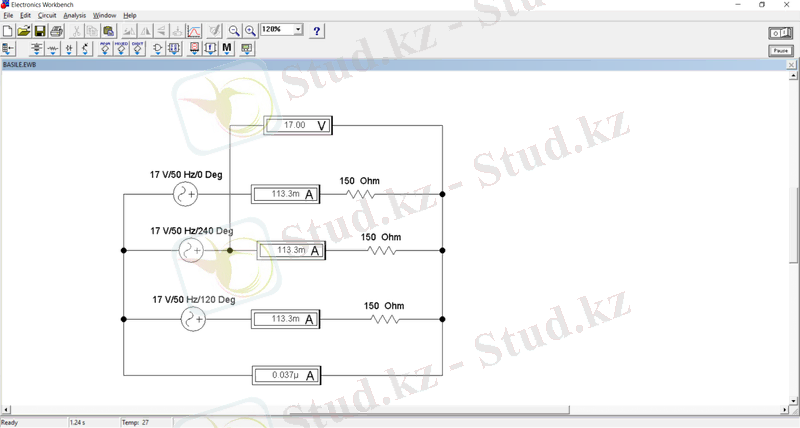The height and width of the screenshot is (428, 800).
Task: Open the Display Graphs icon
Action: click(194, 31)
